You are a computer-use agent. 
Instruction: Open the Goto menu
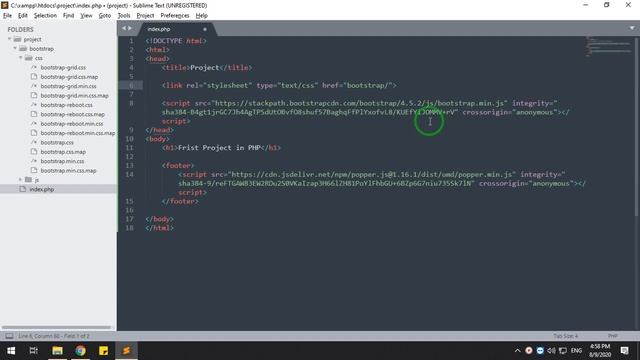(105, 16)
